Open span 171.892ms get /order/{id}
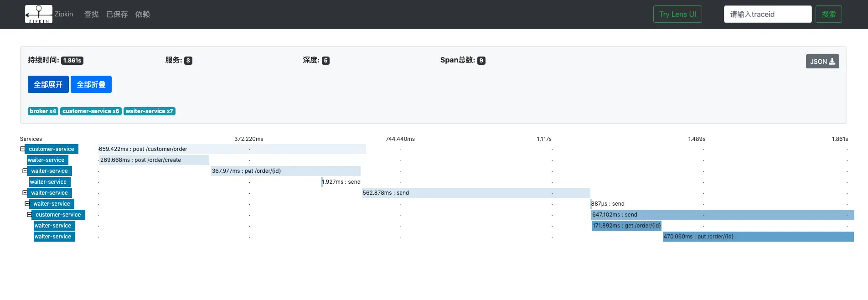868x300 pixels. [x=626, y=226]
